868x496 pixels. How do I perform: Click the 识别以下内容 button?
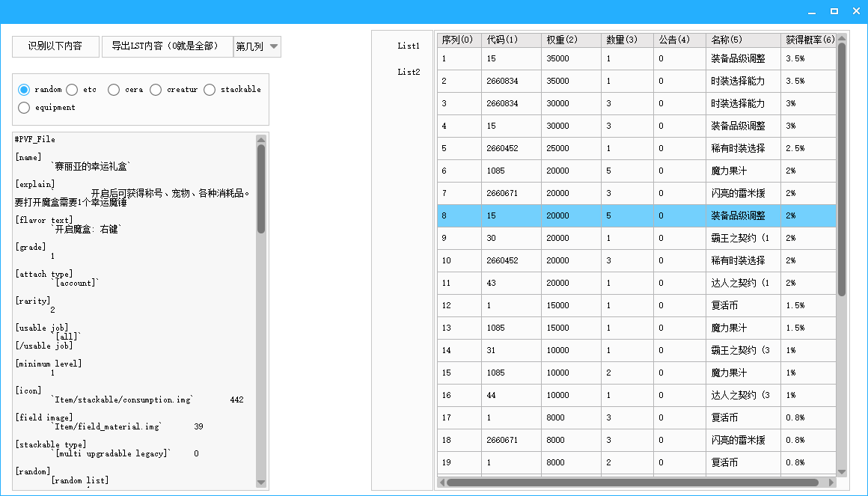[55, 46]
